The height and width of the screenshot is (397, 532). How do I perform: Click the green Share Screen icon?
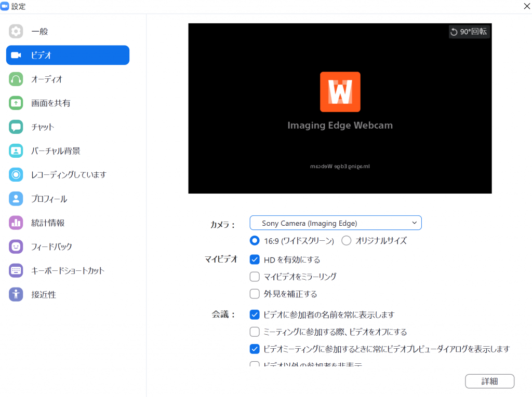(16, 103)
